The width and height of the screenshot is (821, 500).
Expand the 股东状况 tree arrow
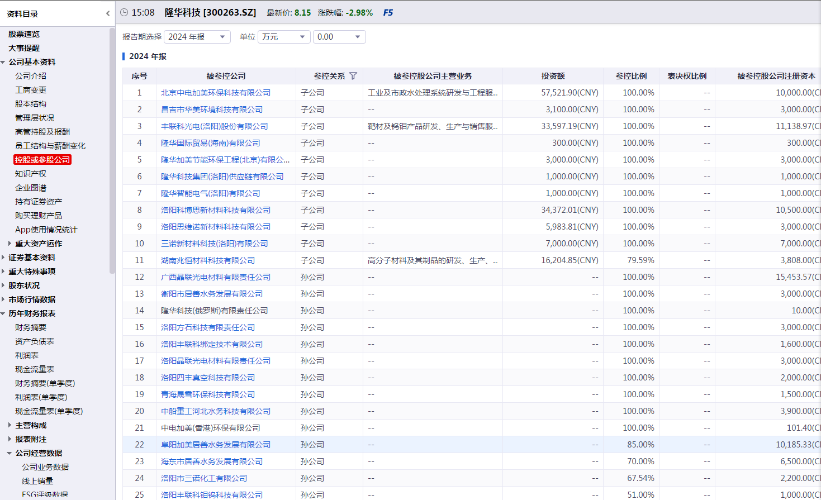point(3,285)
